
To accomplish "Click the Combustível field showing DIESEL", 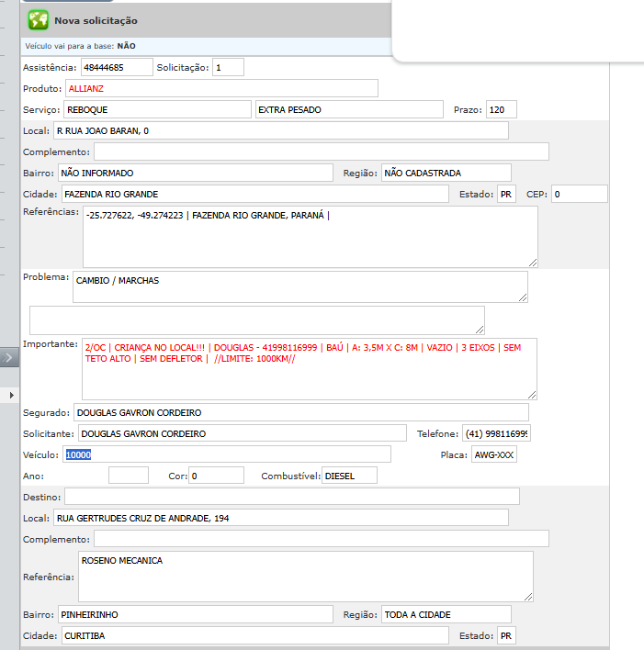I will tap(349, 476).
